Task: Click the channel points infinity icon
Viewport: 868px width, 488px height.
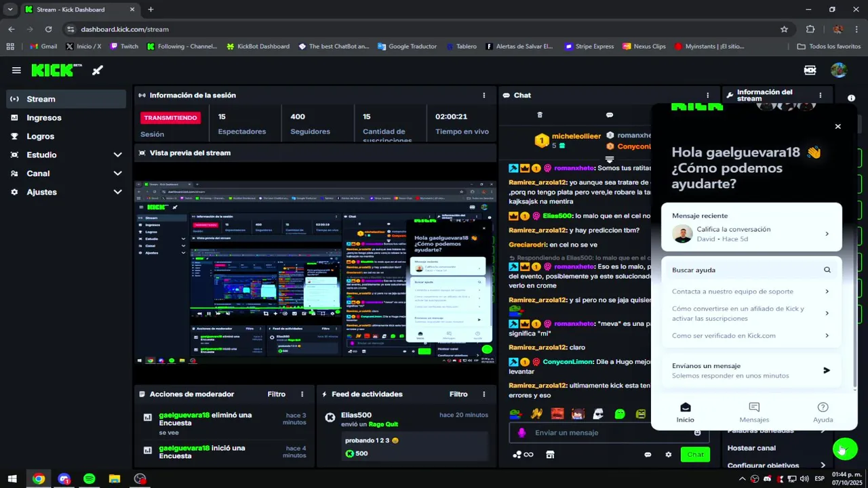Action: (523, 455)
